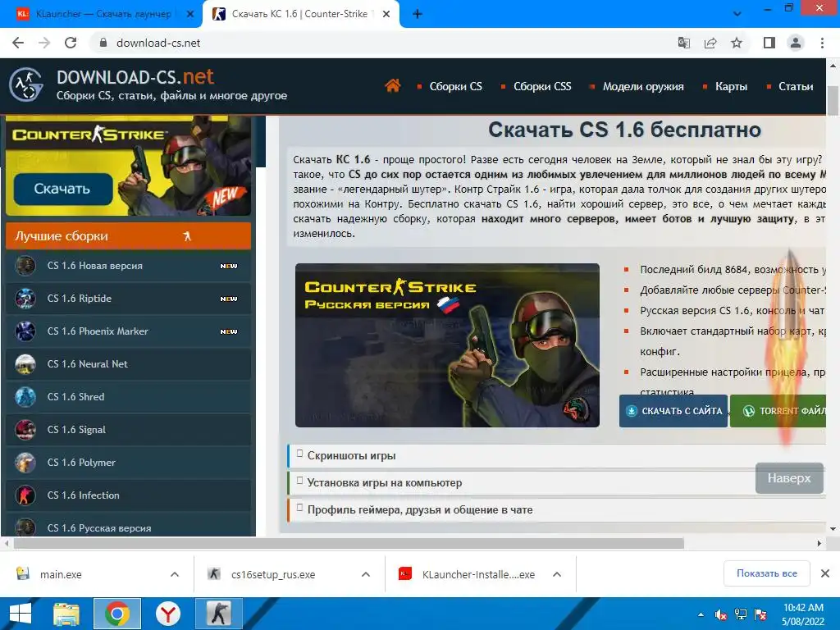Screen dimensions: 840x630
Task: Expand Профиль геймера, друзья и общение section
Action: click(556, 510)
